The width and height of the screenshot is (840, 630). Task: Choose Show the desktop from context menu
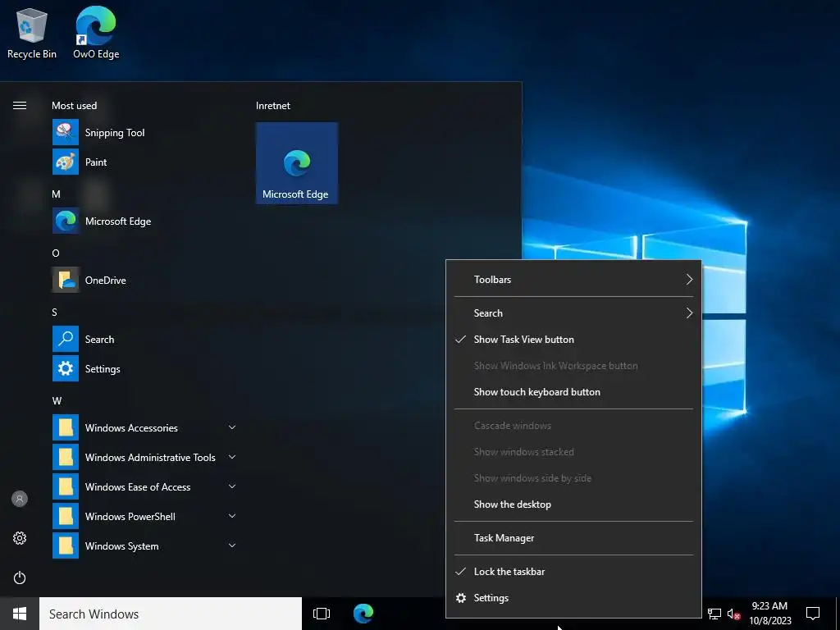(x=573, y=504)
